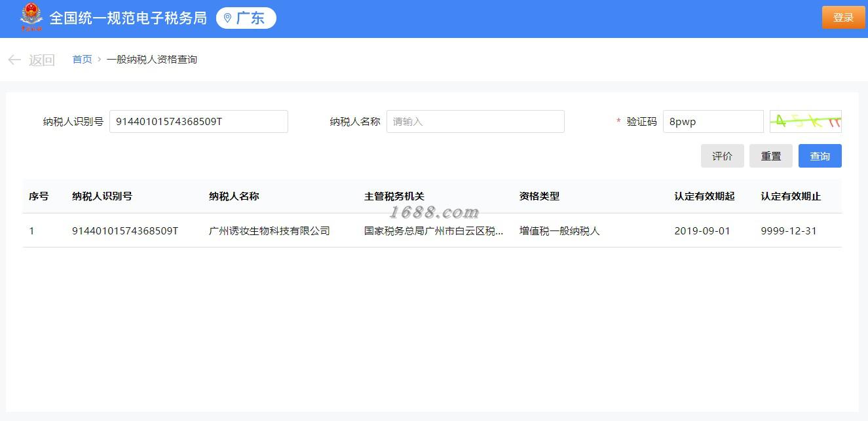Click the 全国统一规范电子税务局 site title
The height and width of the screenshot is (421, 868).
[x=128, y=18]
